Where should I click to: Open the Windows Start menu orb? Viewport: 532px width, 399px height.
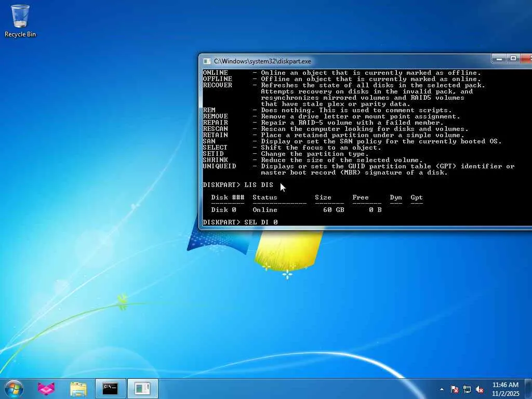coord(14,389)
